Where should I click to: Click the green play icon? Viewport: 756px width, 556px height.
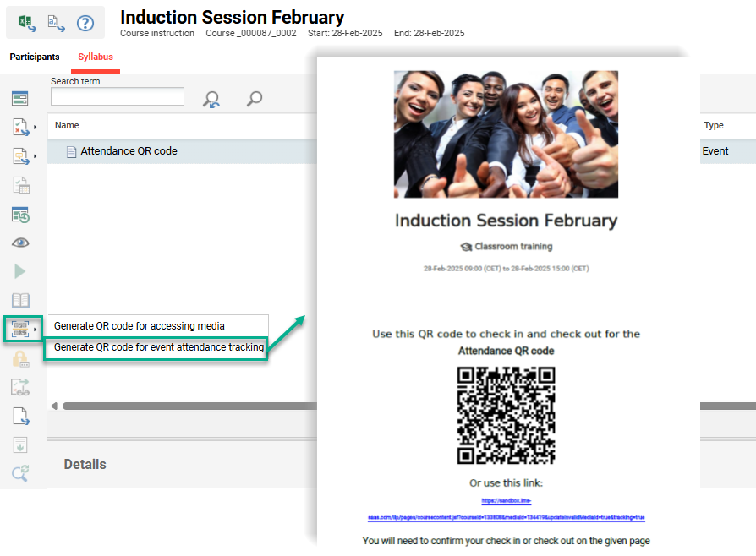pos(19,271)
